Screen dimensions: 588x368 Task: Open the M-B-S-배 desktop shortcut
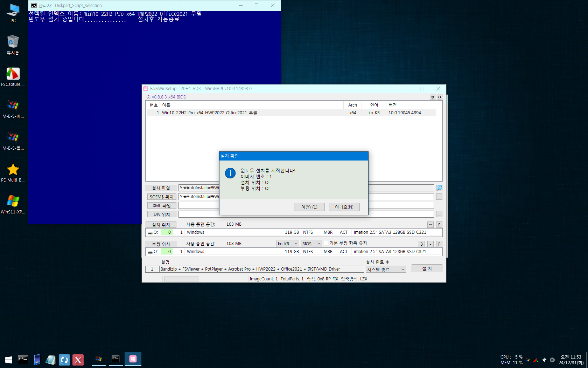[x=13, y=109]
